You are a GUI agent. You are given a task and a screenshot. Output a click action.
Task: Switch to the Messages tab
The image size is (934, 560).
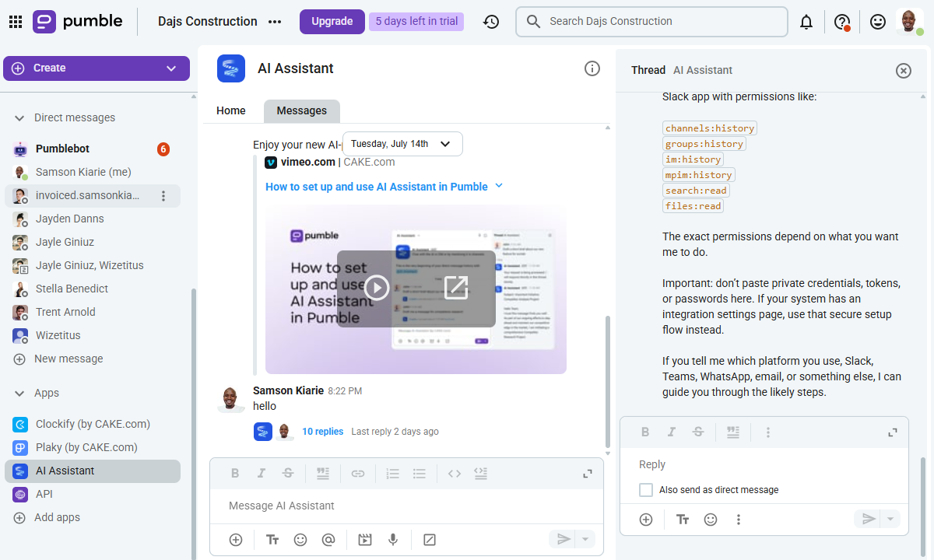coord(302,110)
